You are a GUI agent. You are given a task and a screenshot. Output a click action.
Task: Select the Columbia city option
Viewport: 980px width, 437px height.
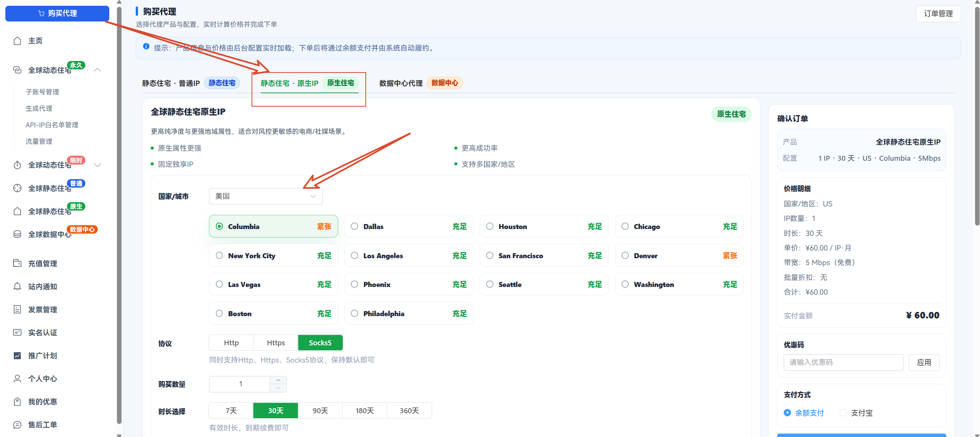(x=273, y=226)
